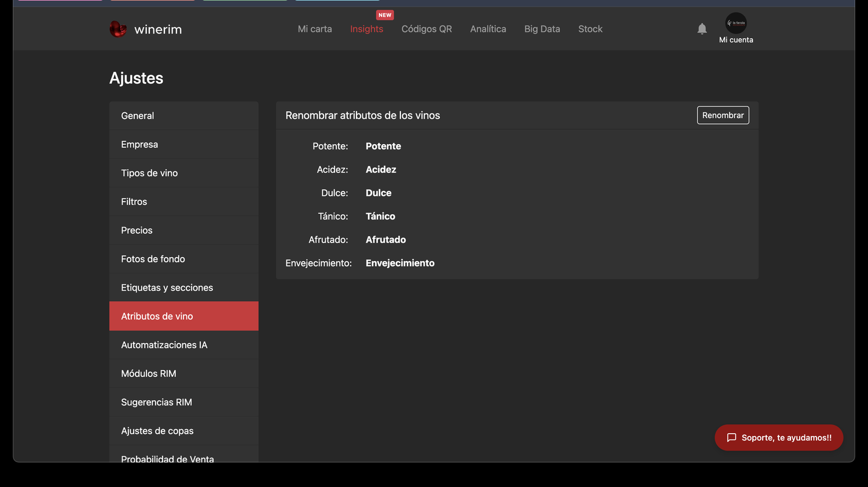Switch to the Analítica page
Image resolution: width=868 pixels, height=487 pixels.
[x=488, y=29]
